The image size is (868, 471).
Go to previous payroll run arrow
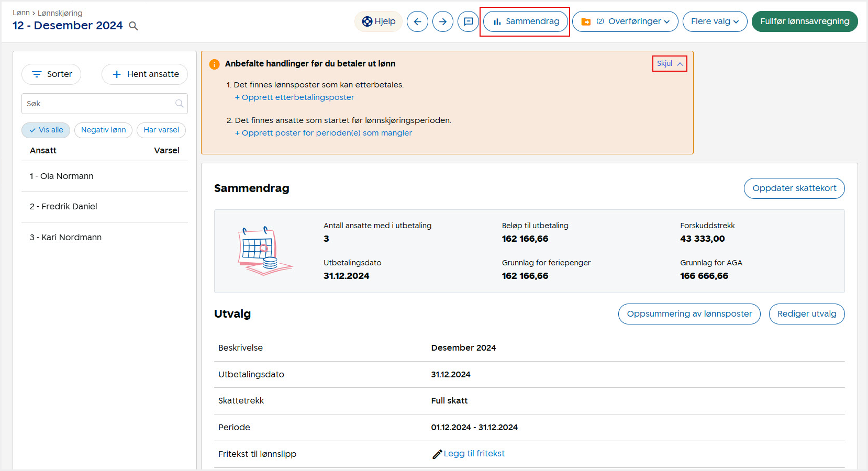(x=417, y=21)
